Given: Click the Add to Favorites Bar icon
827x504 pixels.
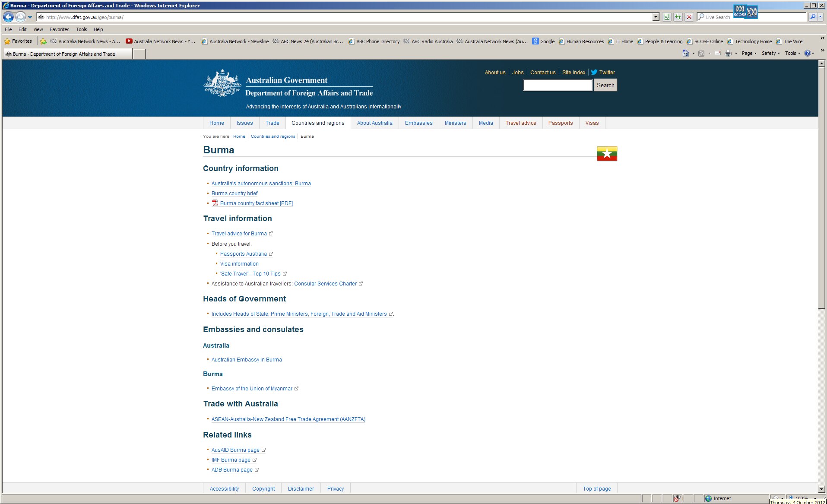Looking at the screenshot, I should click(x=43, y=41).
